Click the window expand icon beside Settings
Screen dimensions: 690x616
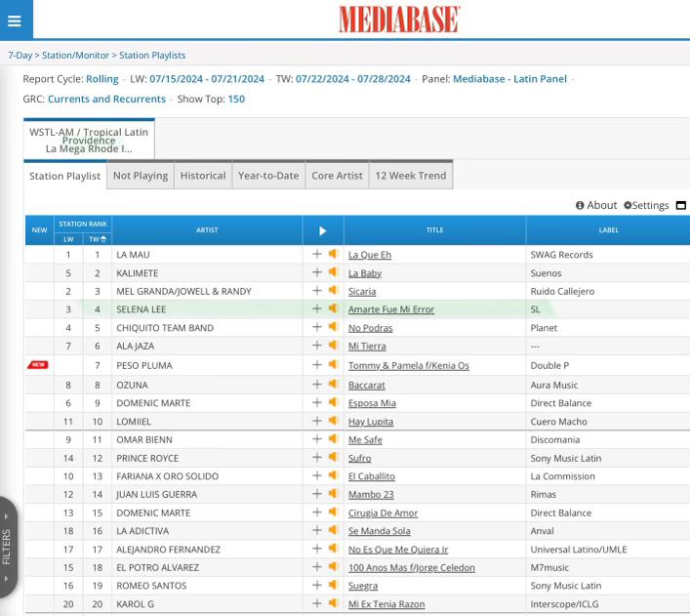click(x=681, y=206)
